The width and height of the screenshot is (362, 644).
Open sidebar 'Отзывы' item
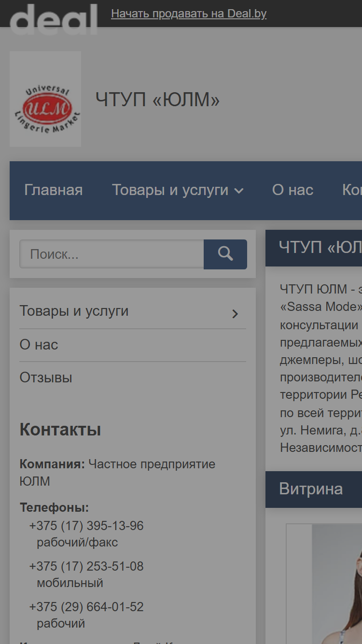pyautogui.click(x=46, y=378)
